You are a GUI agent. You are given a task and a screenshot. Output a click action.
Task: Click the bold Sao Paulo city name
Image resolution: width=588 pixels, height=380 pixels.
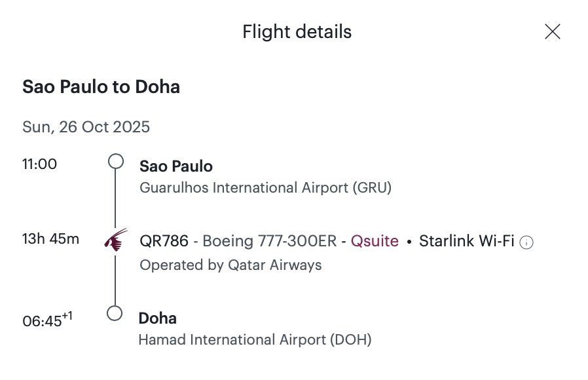coord(176,166)
